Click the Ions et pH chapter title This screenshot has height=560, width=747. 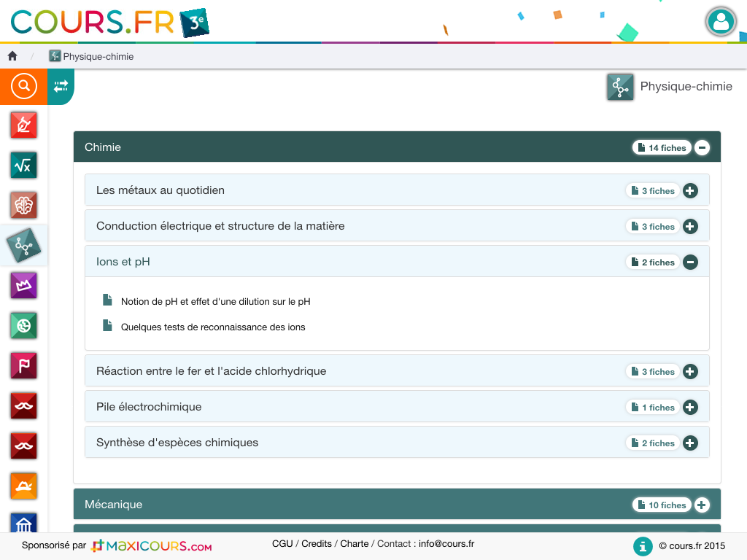[123, 262]
